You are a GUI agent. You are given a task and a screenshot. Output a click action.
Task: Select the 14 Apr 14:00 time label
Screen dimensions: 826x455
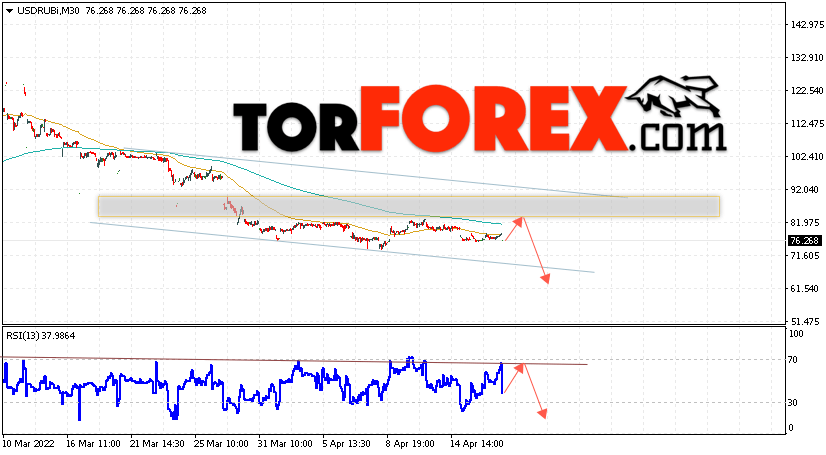[x=477, y=444]
